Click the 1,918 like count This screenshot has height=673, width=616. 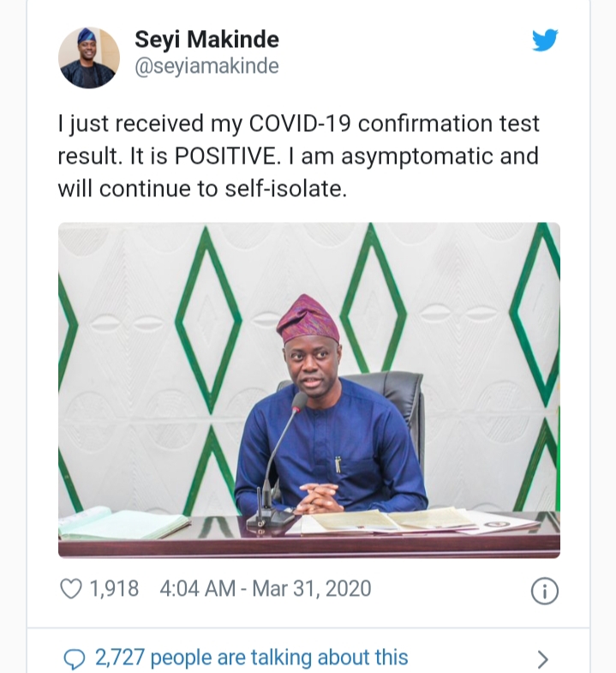[x=114, y=589]
